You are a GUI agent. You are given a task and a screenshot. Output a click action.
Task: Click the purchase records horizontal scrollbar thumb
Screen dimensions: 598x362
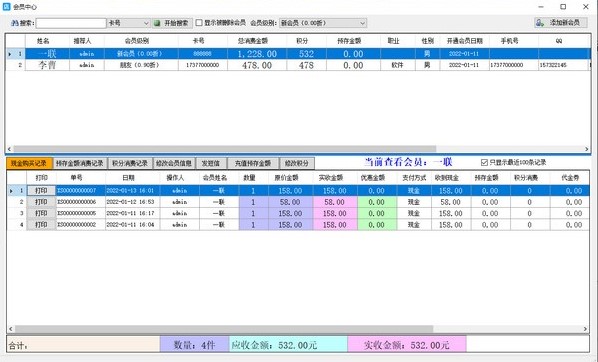(x=224, y=328)
